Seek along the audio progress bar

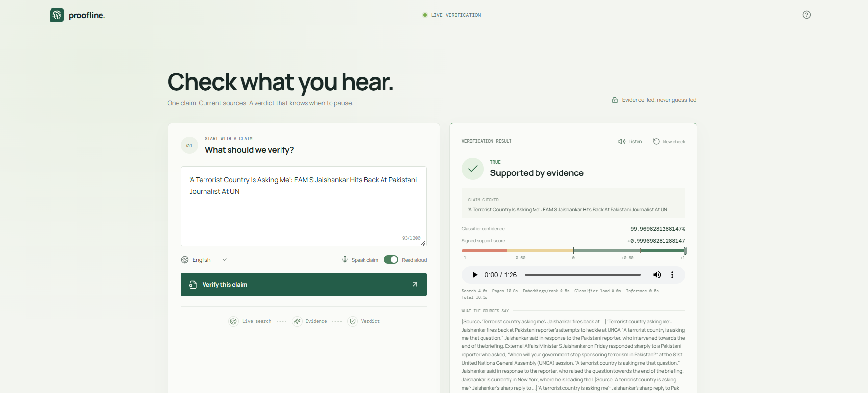583,275
